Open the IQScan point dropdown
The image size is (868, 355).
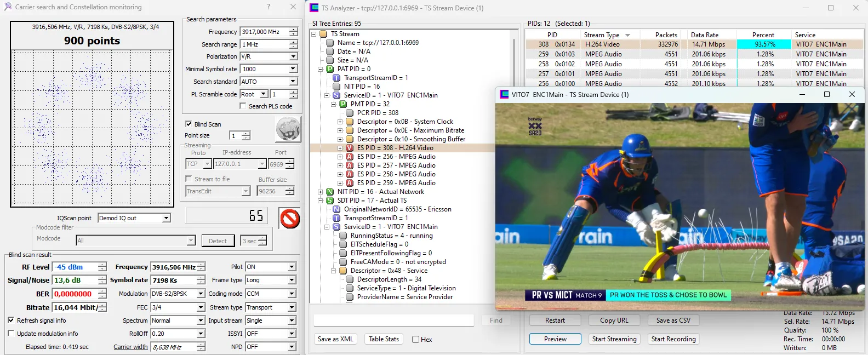pos(166,218)
